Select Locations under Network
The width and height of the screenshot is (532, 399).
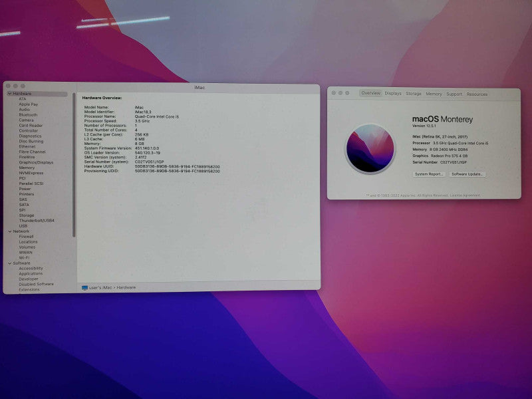(28, 242)
